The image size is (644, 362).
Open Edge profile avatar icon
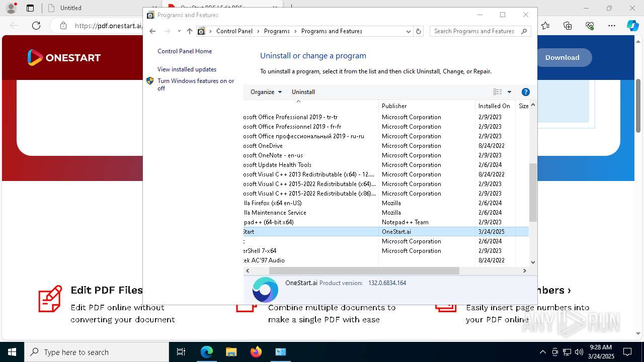pyautogui.click(x=11, y=8)
